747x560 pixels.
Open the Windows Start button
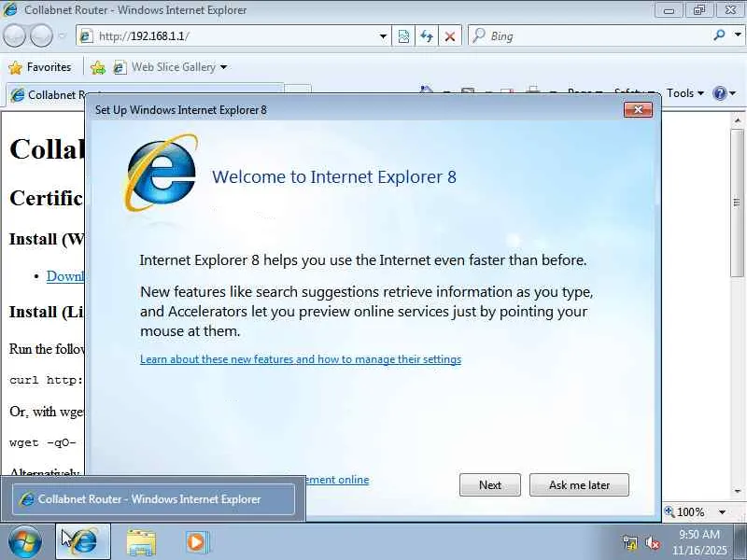[25, 541]
